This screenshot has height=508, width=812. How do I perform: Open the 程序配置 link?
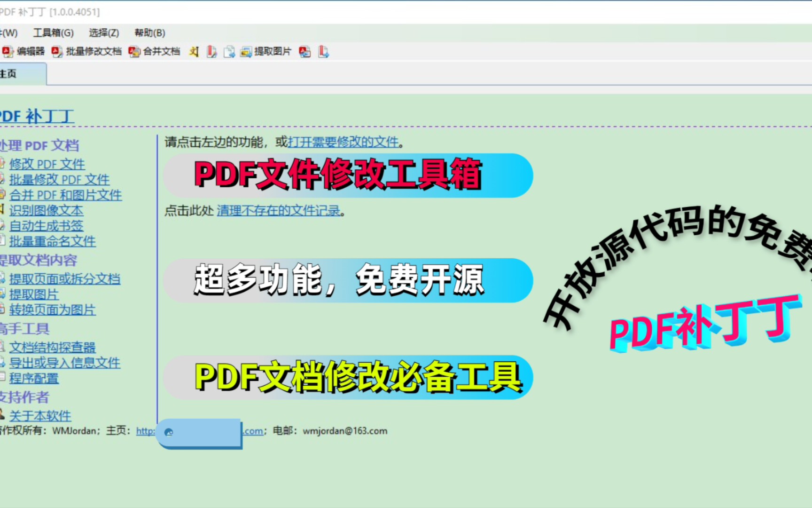34,378
